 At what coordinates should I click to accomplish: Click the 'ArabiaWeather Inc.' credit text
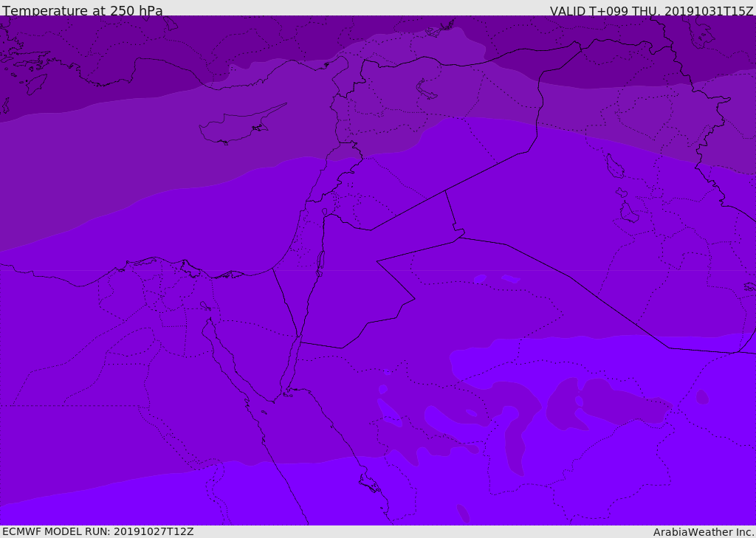pos(704,532)
